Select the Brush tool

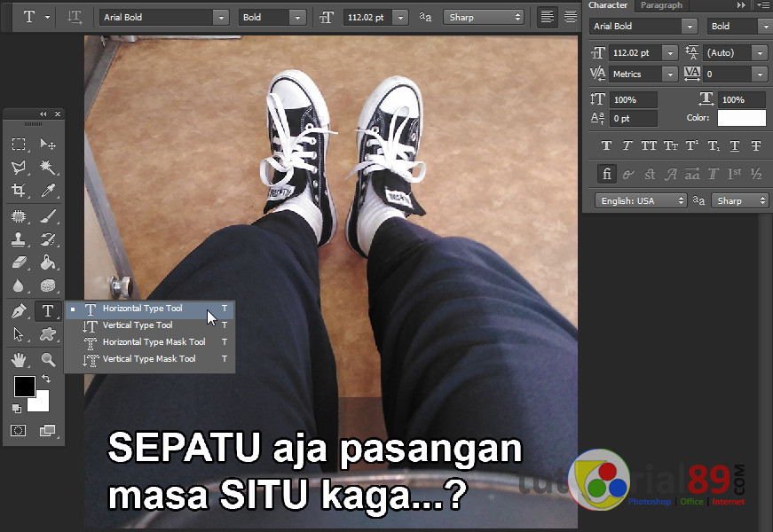[x=47, y=216]
